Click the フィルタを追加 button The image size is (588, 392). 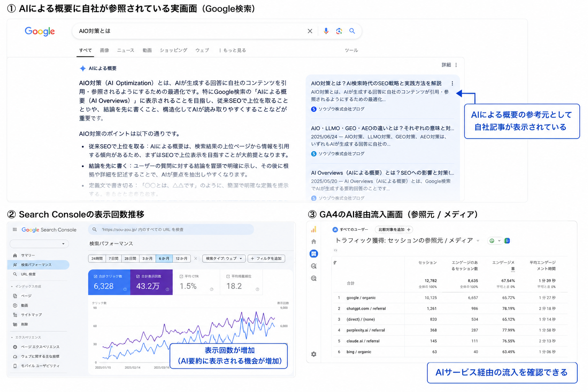(x=266, y=258)
